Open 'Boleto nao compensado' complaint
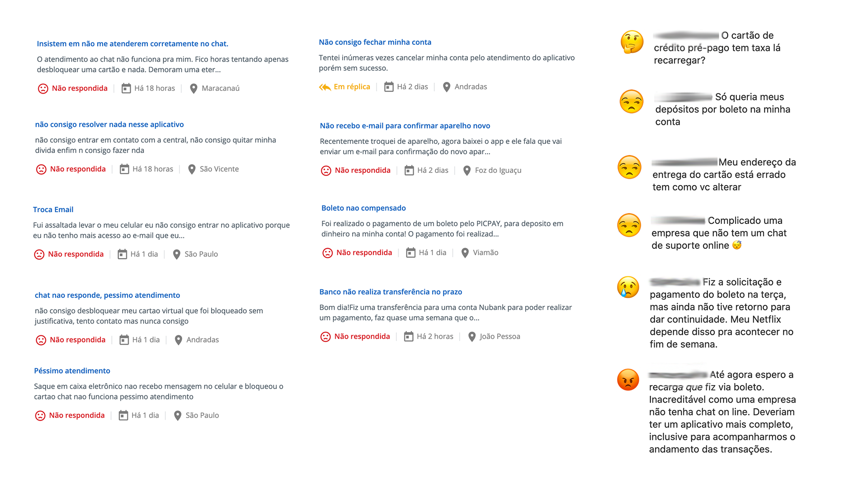This screenshot has width=868, height=504. [x=363, y=208]
